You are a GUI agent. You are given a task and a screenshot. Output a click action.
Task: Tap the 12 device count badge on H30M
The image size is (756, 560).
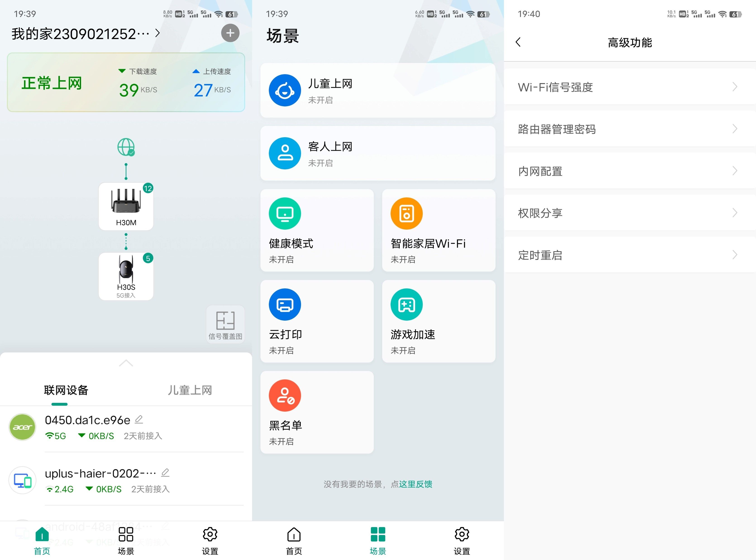coord(148,188)
